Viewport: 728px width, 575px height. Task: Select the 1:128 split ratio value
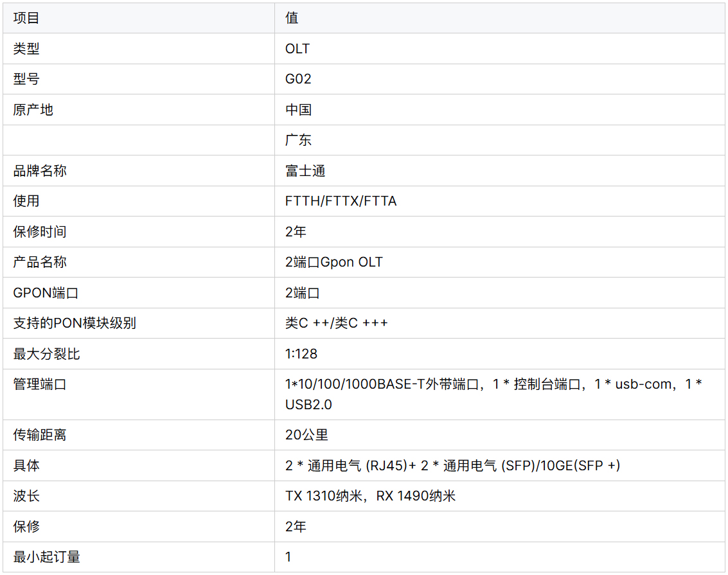301,354
